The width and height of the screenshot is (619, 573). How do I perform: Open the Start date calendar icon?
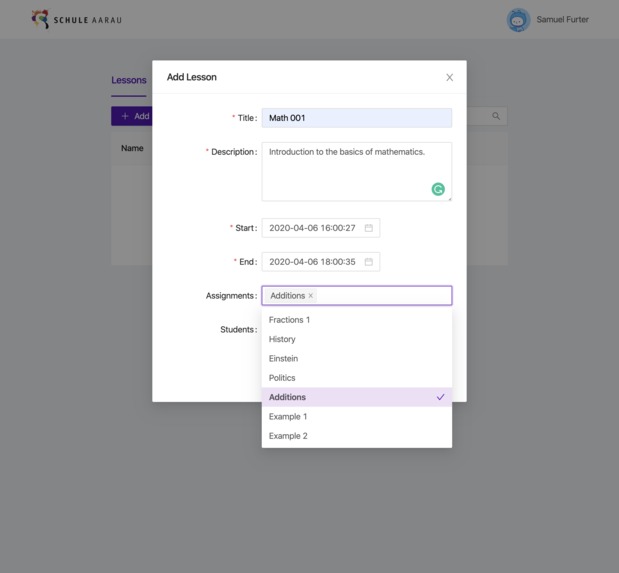pyautogui.click(x=368, y=228)
